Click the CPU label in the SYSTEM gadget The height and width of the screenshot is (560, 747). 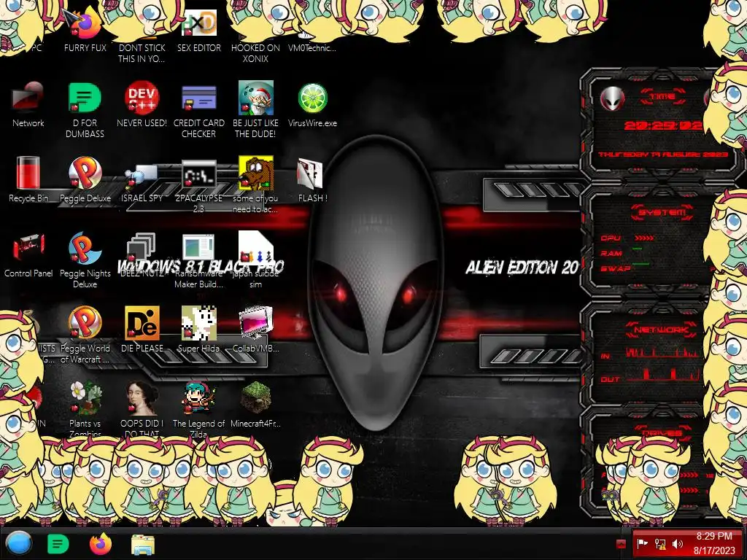pyautogui.click(x=611, y=238)
